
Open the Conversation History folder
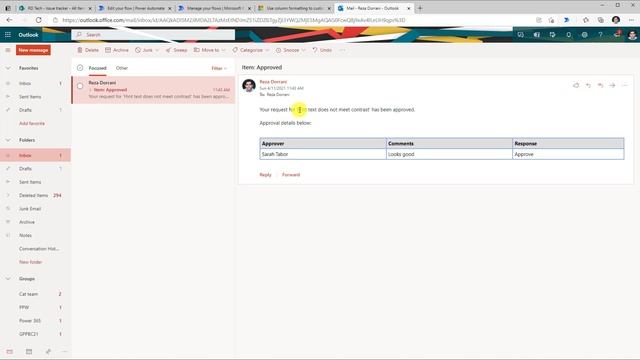(x=35, y=249)
